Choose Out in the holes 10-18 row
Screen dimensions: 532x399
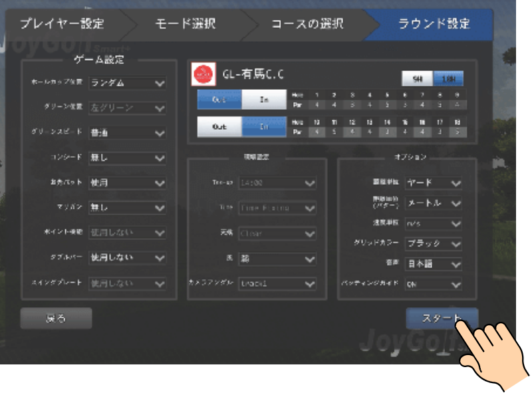tap(219, 126)
